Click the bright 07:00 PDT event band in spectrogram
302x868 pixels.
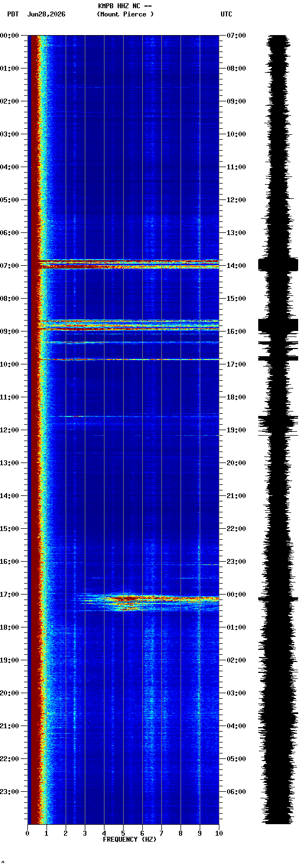pos(129,264)
